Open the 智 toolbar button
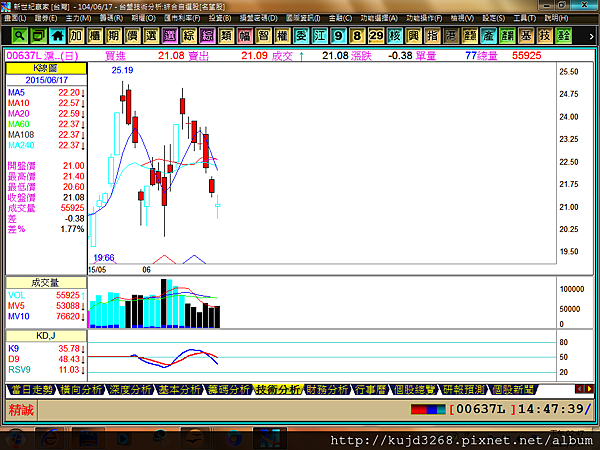 point(264,36)
